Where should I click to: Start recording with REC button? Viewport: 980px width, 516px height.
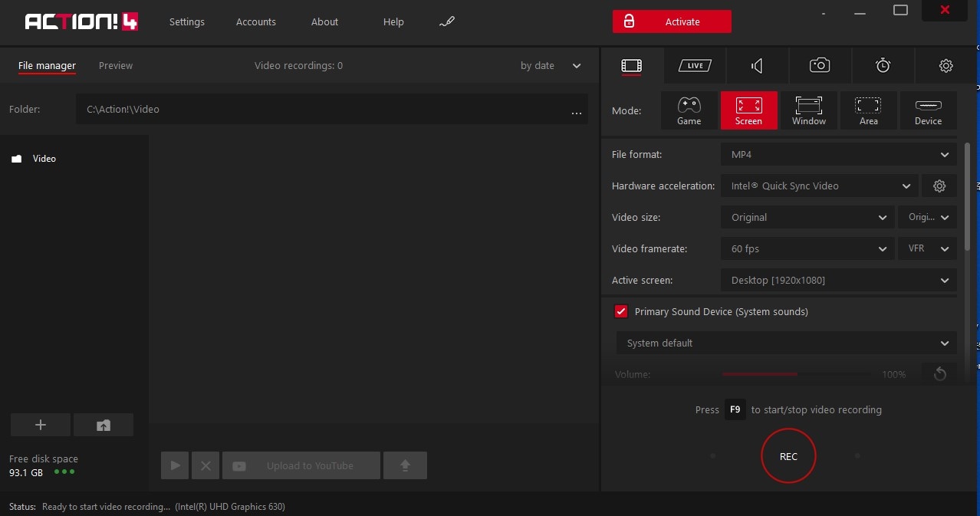click(x=788, y=456)
